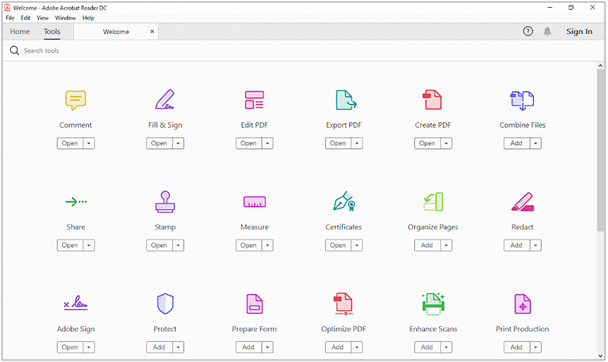Open the help question mark icon
Screen dimensions: 608x362
(x=528, y=31)
